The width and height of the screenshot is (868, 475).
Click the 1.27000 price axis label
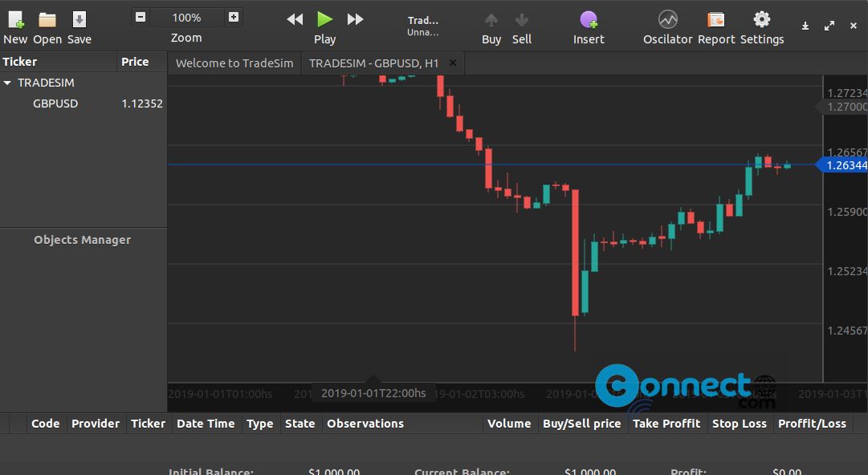pyautogui.click(x=843, y=107)
